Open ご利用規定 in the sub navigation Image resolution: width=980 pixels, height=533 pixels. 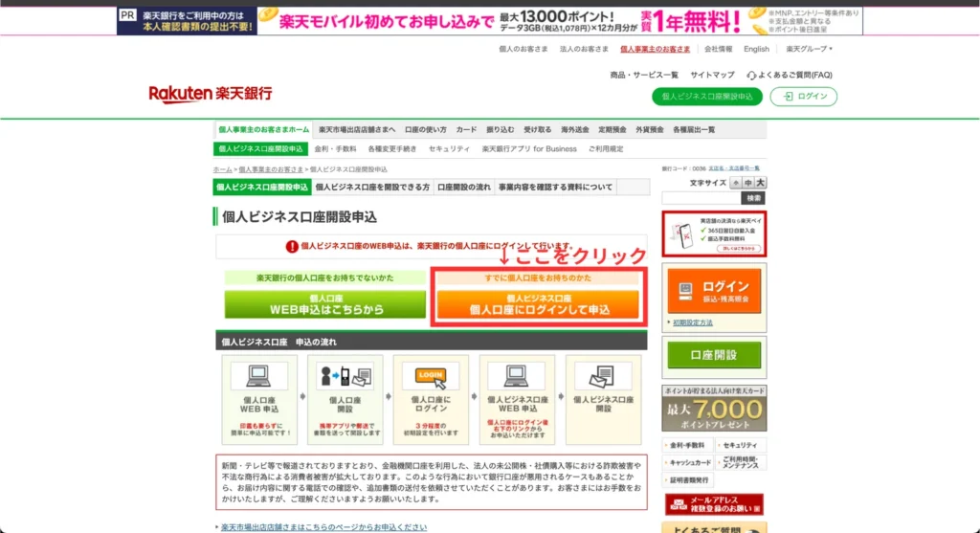click(606, 149)
